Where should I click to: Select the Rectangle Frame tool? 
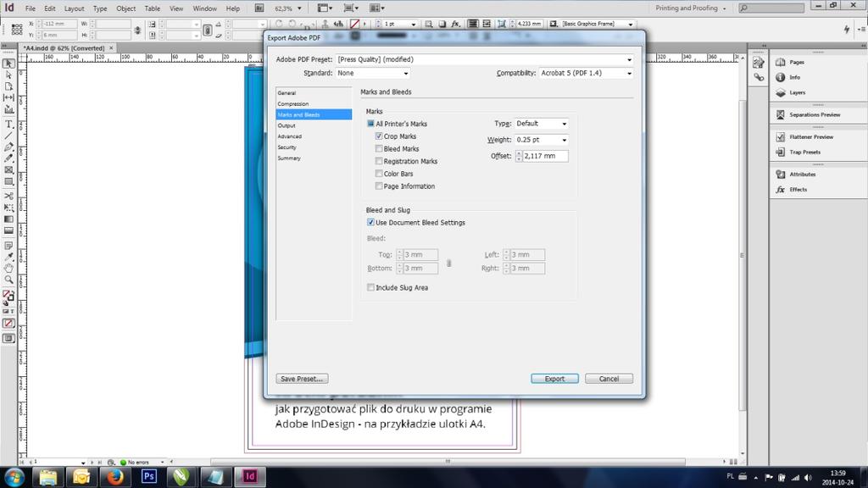8,169
